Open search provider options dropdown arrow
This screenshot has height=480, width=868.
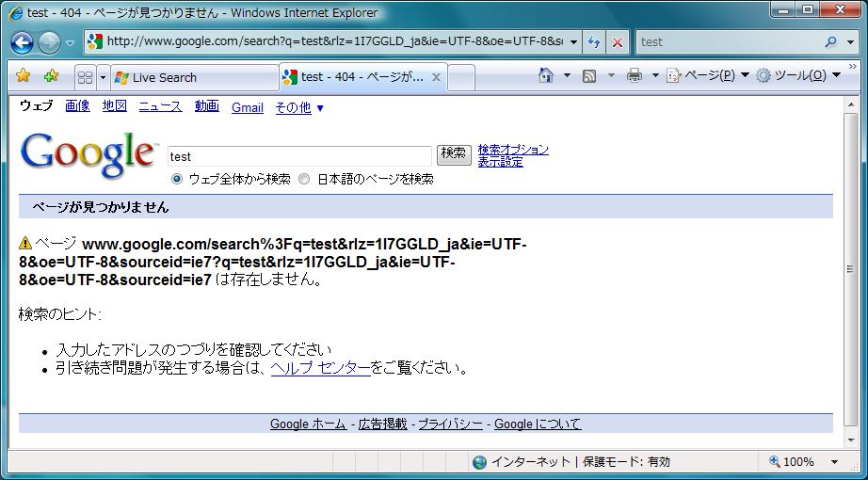tap(851, 42)
